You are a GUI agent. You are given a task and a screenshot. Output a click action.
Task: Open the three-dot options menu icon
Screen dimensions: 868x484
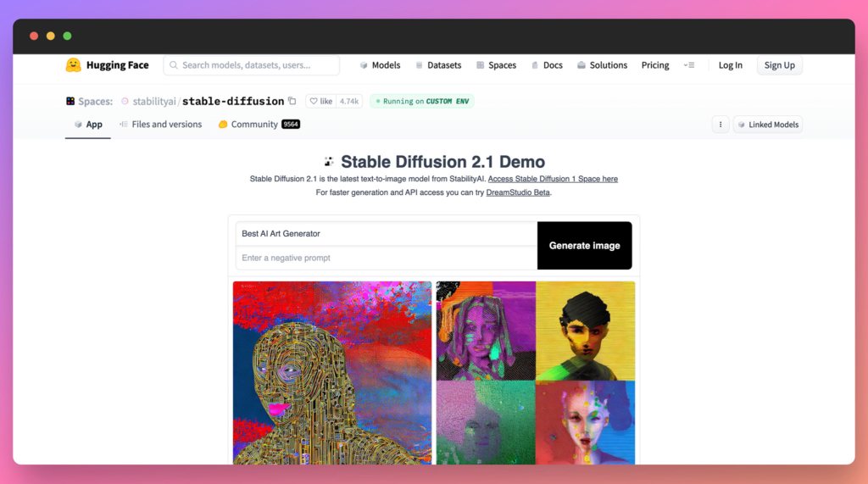(x=721, y=125)
